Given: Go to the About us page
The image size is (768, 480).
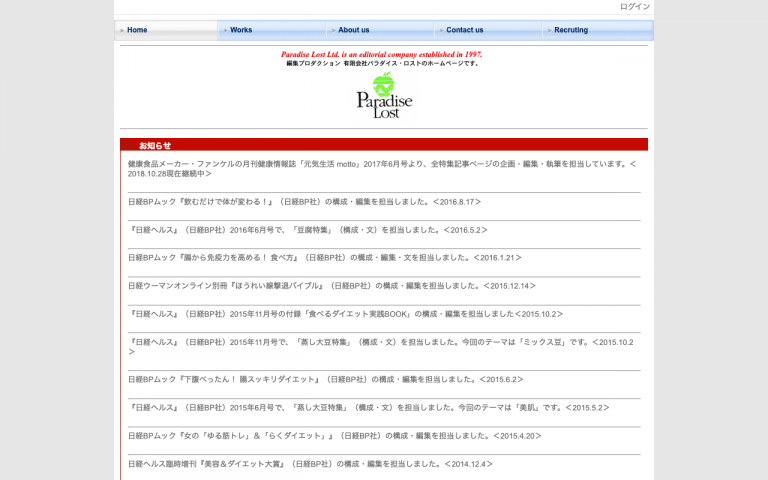Looking at the screenshot, I should point(380,30).
